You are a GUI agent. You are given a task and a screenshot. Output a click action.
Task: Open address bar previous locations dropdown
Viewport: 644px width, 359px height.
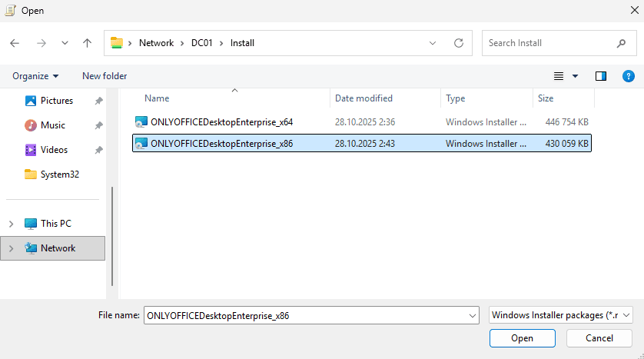(x=433, y=43)
